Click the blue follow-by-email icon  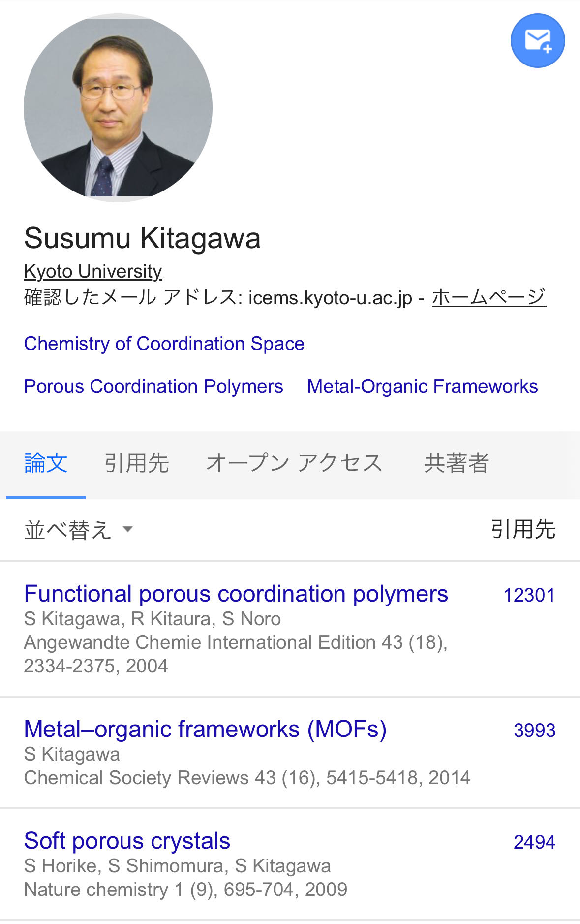tap(537, 40)
